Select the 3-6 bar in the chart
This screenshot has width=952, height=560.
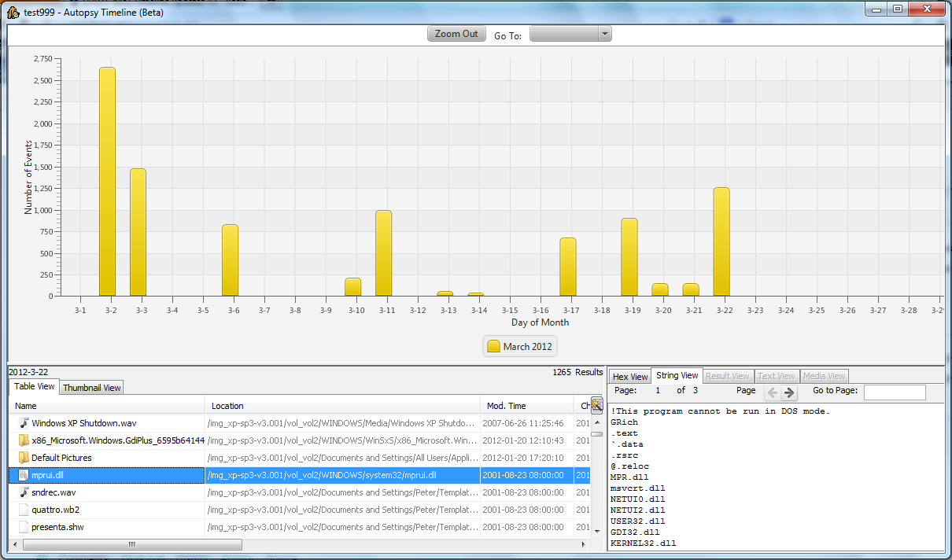(231, 260)
